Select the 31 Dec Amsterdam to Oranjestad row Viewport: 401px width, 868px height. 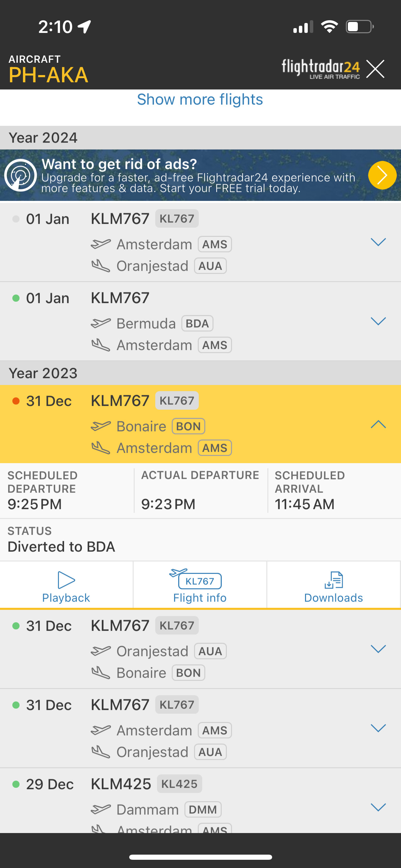click(x=200, y=728)
